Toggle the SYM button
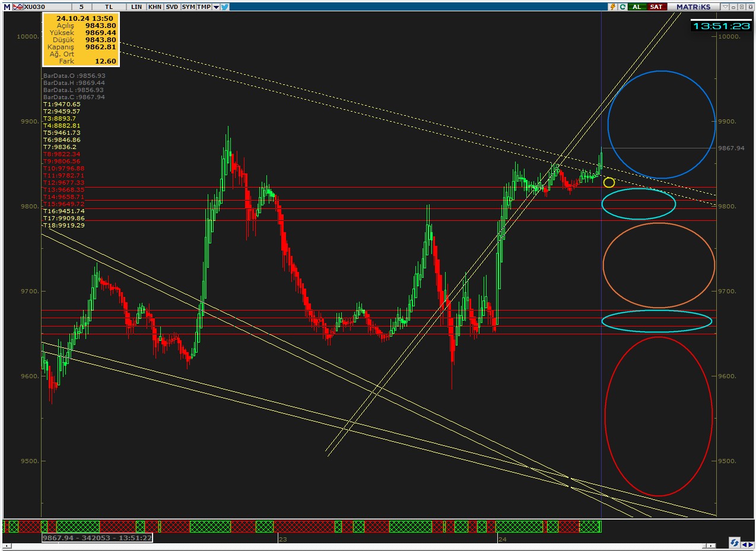Screen dimensions: 756x551 188,7
